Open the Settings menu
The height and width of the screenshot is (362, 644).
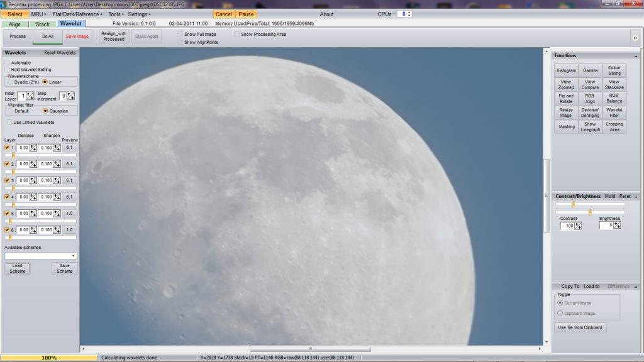pyautogui.click(x=139, y=14)
